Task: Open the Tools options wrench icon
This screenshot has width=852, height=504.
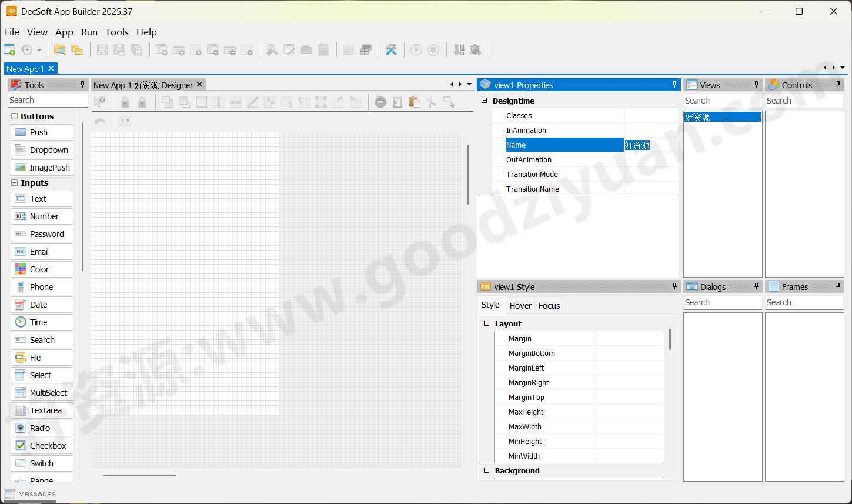Action: pyautogui.click(x=390, y=49)
